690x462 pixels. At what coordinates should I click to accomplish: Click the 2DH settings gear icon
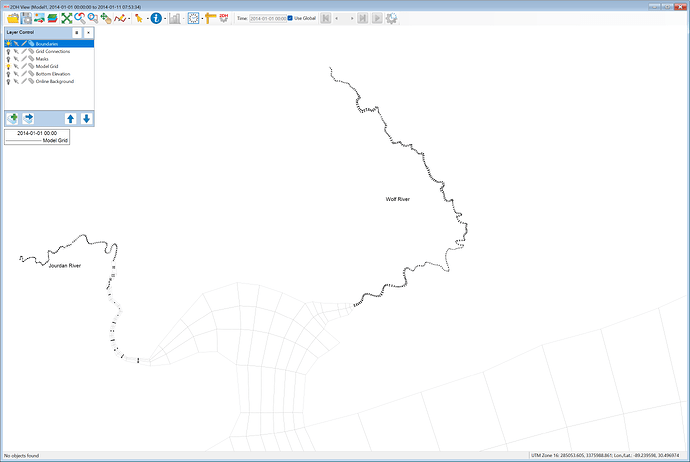click(x=224, y=18)
